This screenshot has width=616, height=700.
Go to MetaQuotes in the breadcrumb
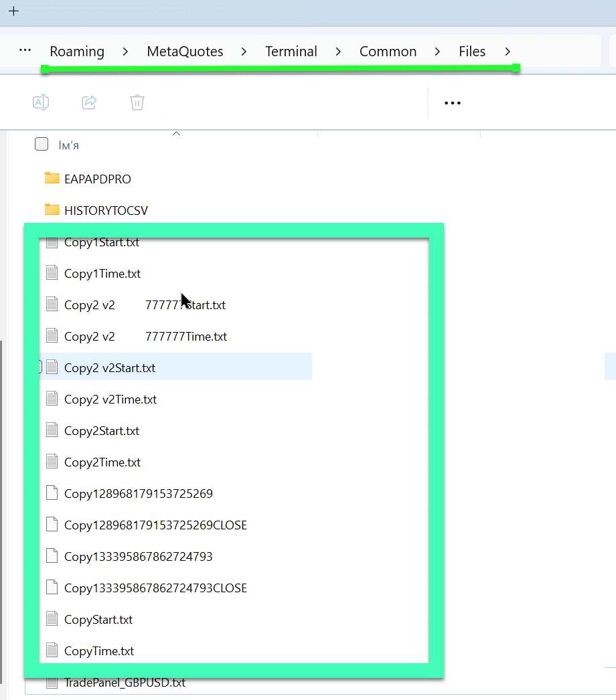pyautogui.click(x=185, y=52)
